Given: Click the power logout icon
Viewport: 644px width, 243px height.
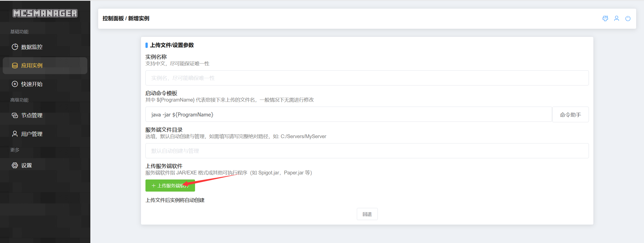Looking at the screenshot, I should (628, 18).
